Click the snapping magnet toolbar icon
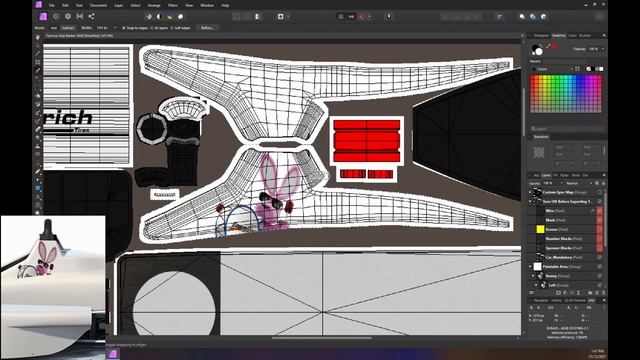 coord(362,16)
